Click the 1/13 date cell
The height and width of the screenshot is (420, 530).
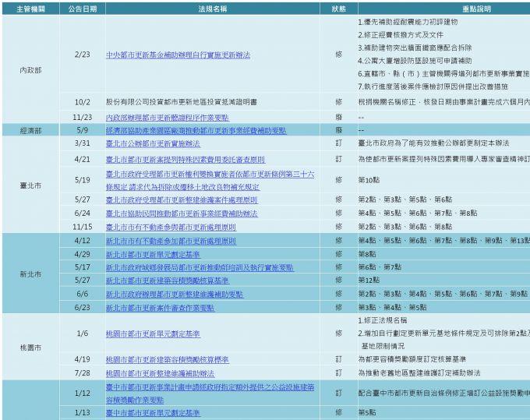(x=83, y=412)
